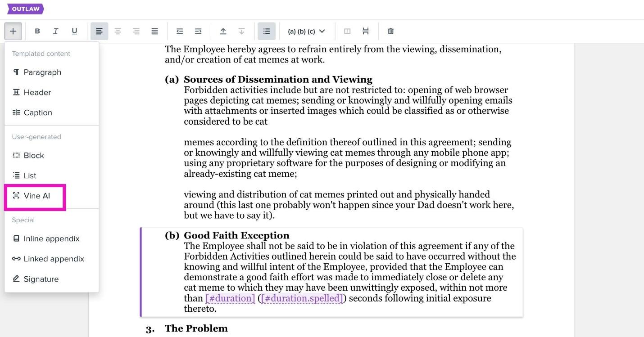Increase indent level
The width and height of the screenshot is (644, 337).
pyautogui.click(x=198, y=31)
